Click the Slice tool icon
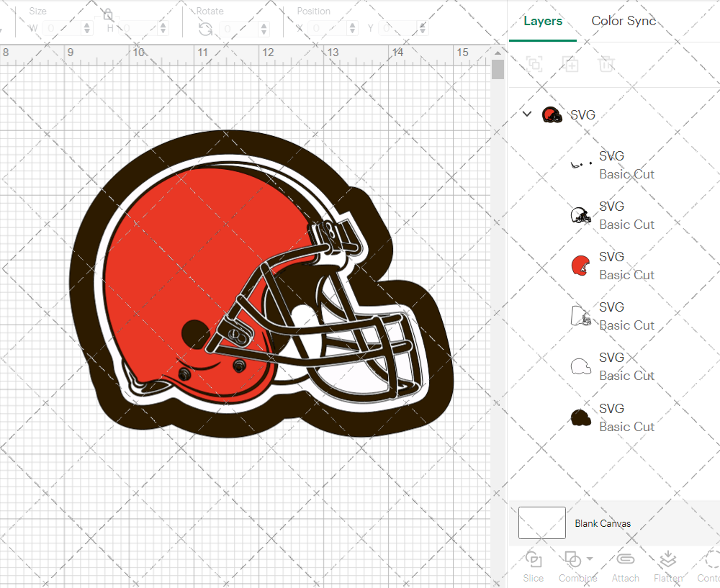Viewport: 720px width, 588px height. point(533,559)
